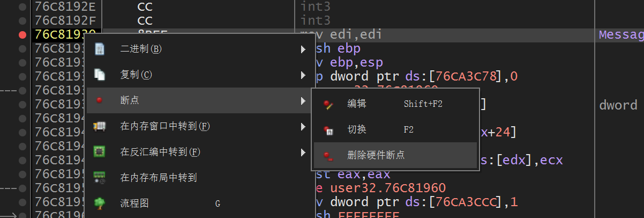
Task: Click the copy pages icon beside 复制(C)
Action: pyautogui.click(x=99, y=75)
